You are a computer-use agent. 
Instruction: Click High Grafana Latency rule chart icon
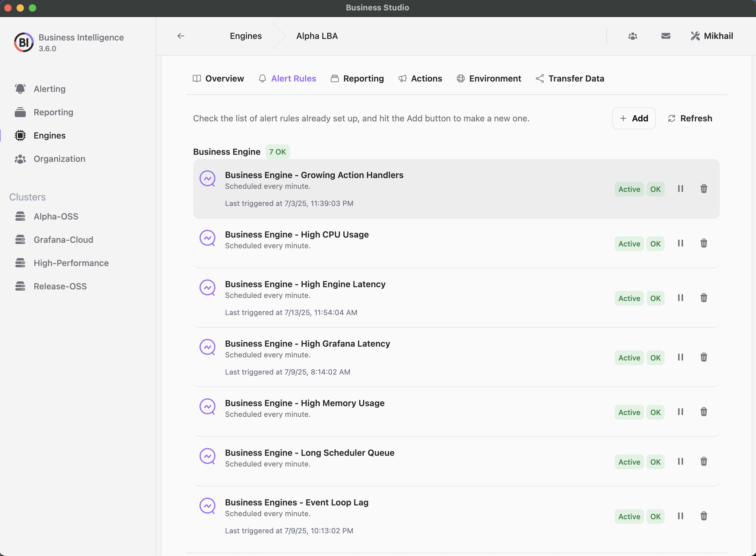[x=208, y=347]
